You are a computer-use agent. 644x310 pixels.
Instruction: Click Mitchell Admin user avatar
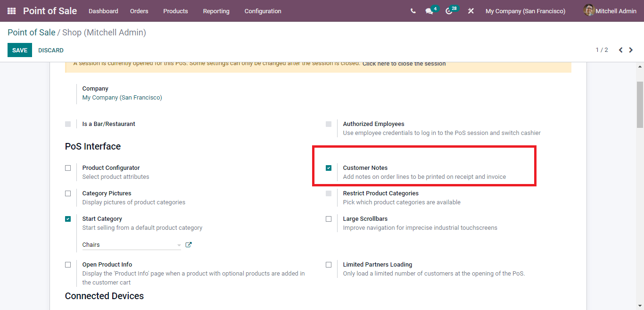coord(589,10)
